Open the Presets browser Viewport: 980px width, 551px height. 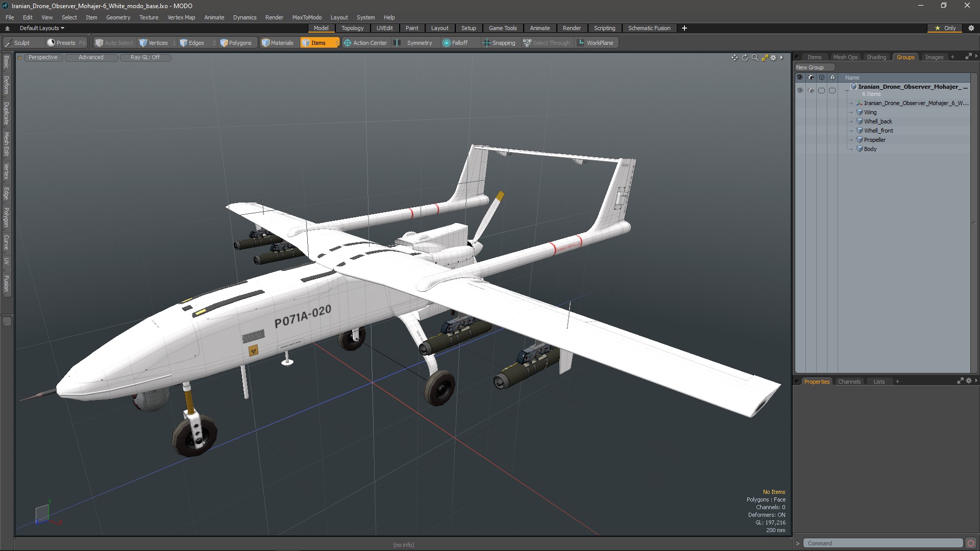66,43
